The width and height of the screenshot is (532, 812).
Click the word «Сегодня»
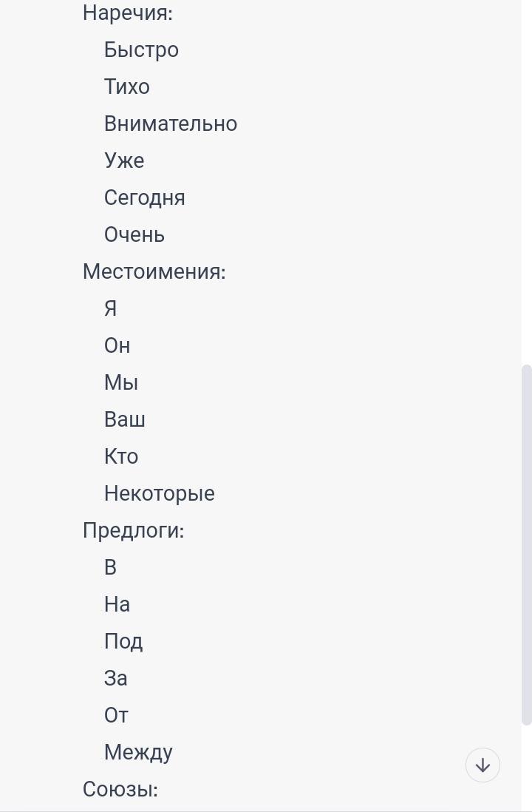point(145,198)
